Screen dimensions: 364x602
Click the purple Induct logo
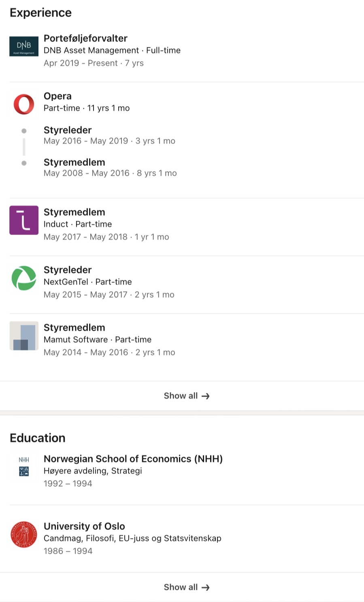click(24, 220)
